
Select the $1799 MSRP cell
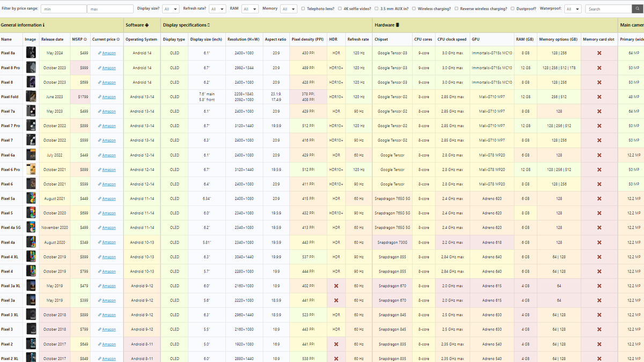click(x=80, y=97)
